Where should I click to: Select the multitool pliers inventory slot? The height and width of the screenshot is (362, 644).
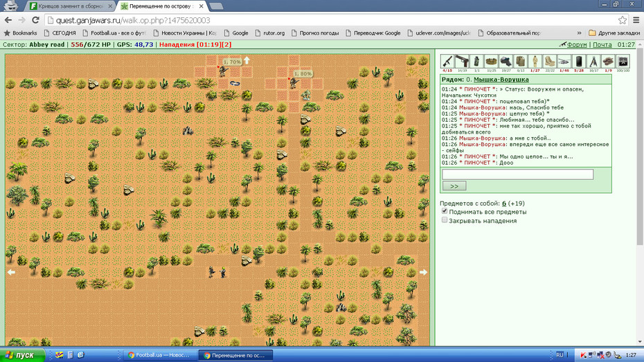point(593,61)
